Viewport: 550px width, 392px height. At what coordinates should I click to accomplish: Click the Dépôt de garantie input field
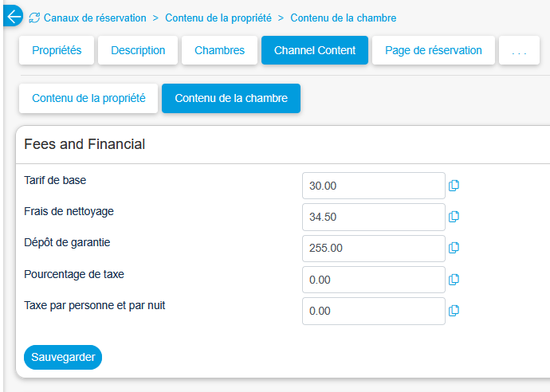(x=373, y=248)
